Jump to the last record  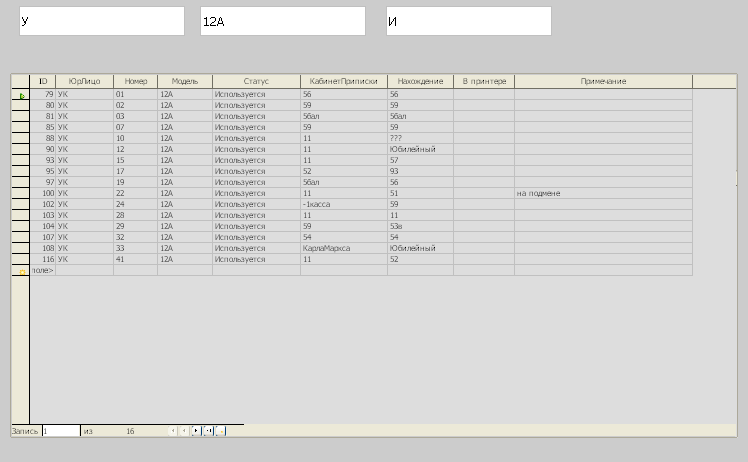pyautogui.click(x=208, y=431)
